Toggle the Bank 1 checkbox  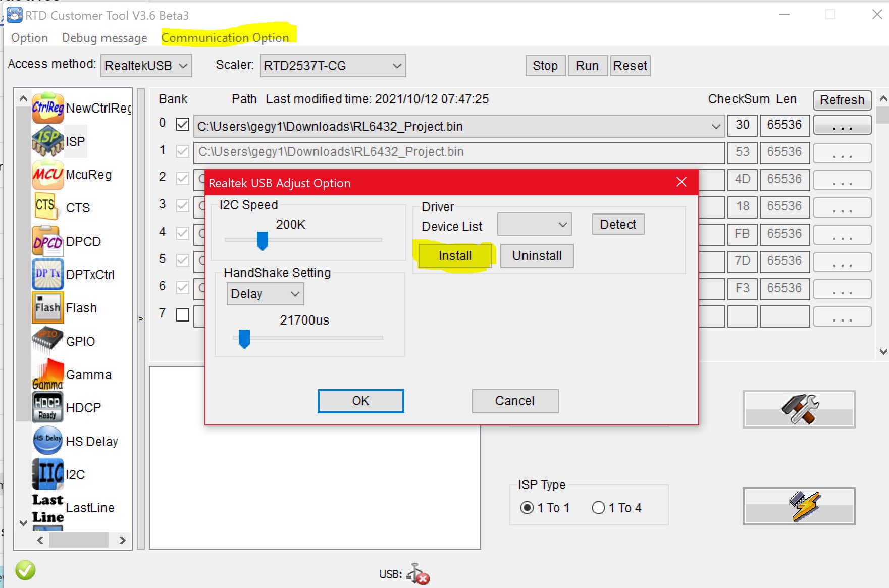coord(183,151)
